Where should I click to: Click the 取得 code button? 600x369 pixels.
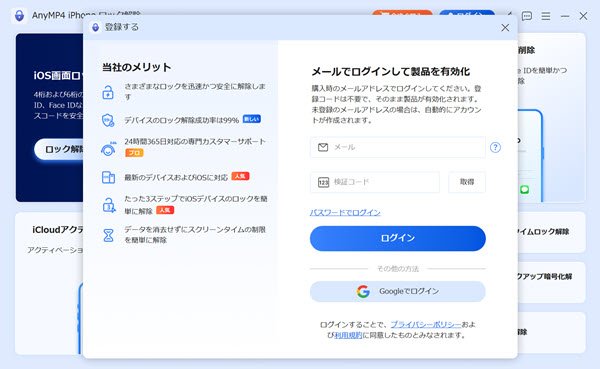[x=467, y=182]
